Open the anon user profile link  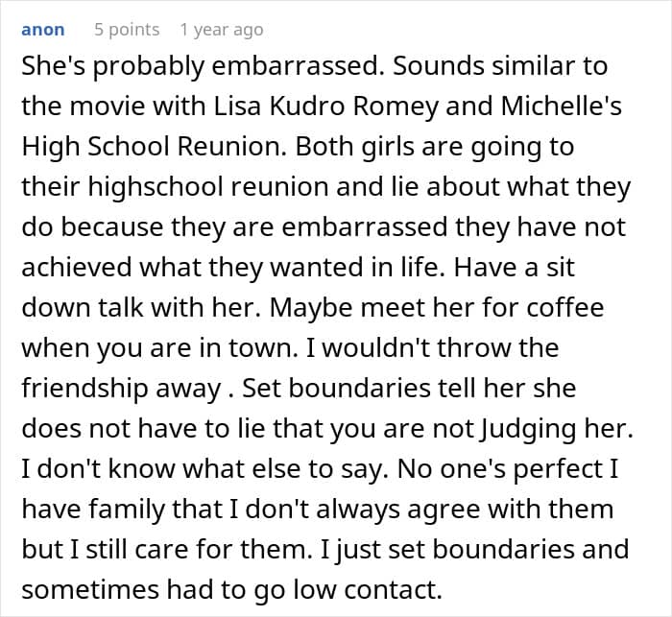point(42,30)
